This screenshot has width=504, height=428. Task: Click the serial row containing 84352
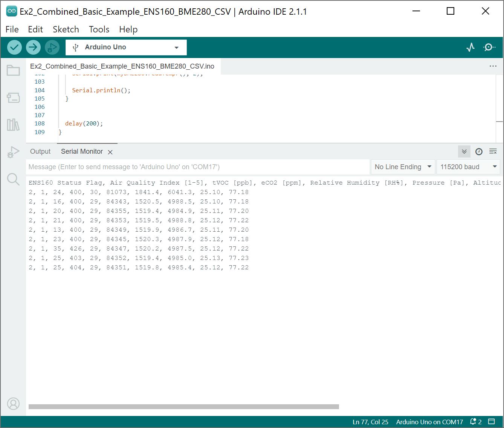139,258
